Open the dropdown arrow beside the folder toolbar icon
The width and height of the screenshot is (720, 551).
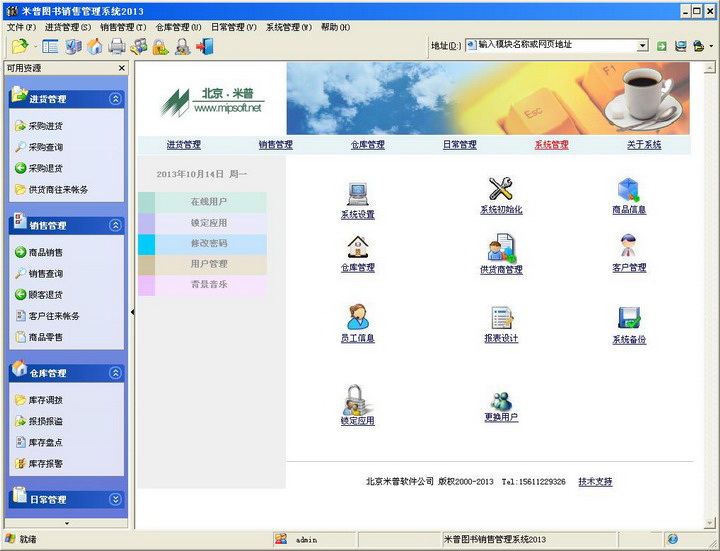(x=34, y=46)
